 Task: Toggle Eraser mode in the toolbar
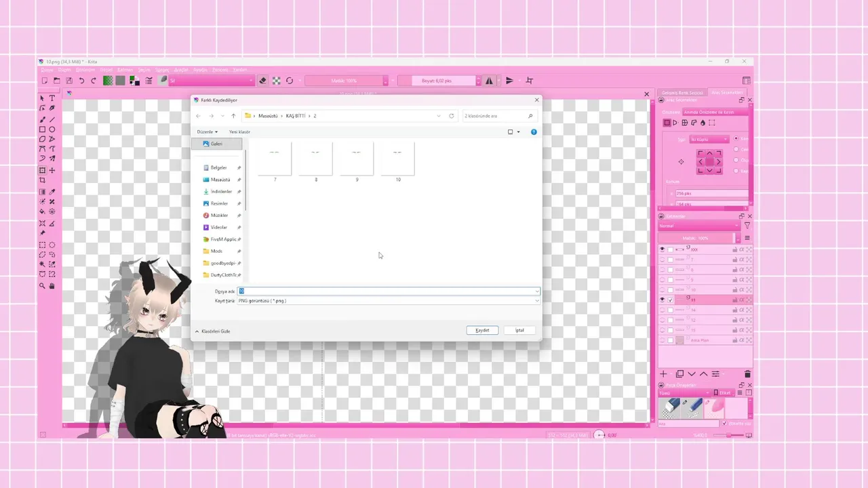coord(264,81)
